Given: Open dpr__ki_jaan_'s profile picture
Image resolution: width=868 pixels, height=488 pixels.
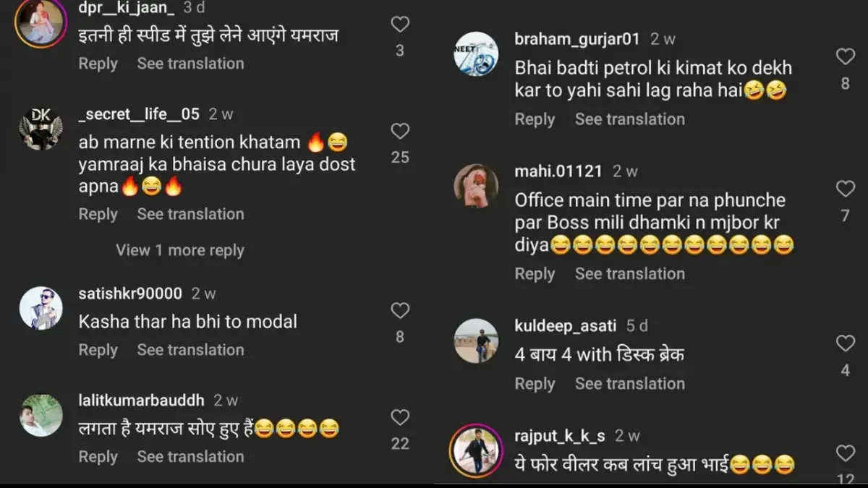Looking at the screenshot, I should click(41, 23).
